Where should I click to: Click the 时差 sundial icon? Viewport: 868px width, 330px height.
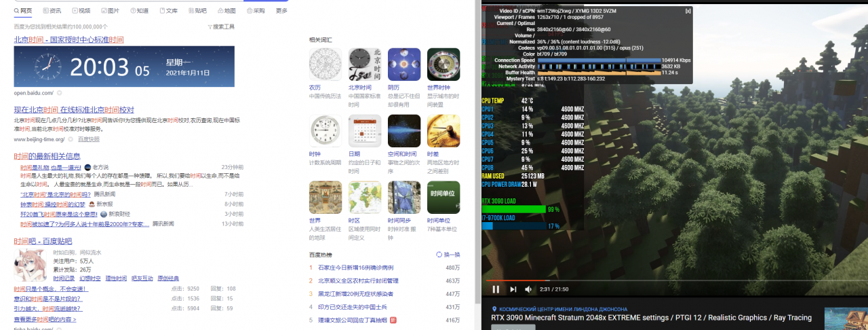click(443, 131)
